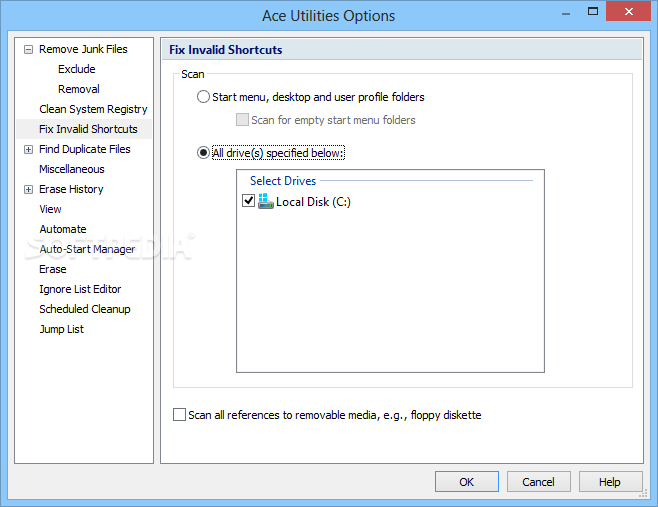Collapse the Remove Junk Files tree node
658x507 pixels.
pos(28,50)
